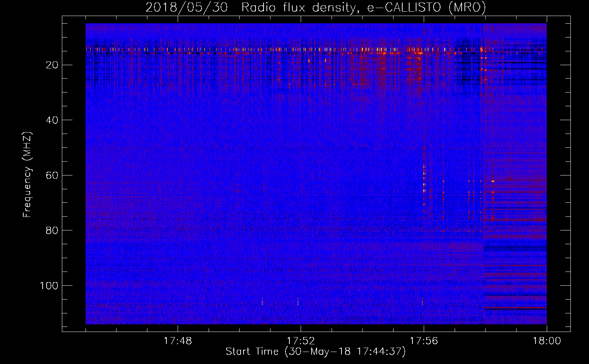Click the 17:52 time tick label

(x=301, y=341)
